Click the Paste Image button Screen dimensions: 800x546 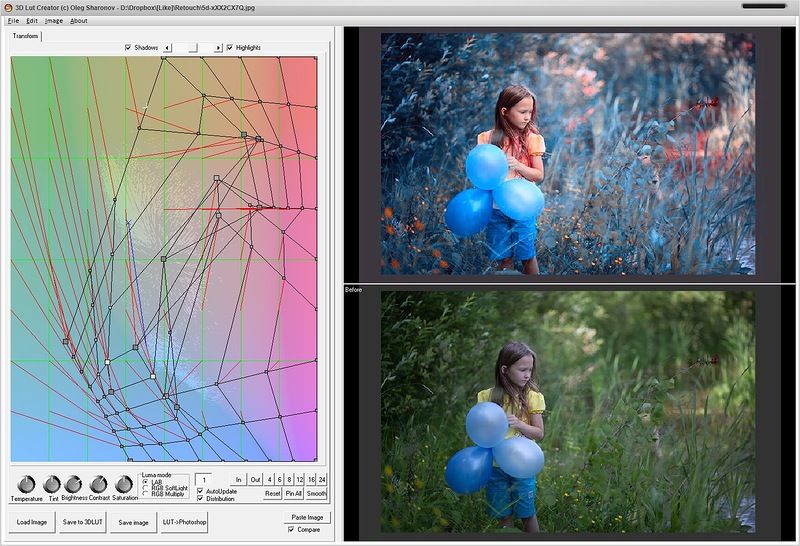(307, 517)
